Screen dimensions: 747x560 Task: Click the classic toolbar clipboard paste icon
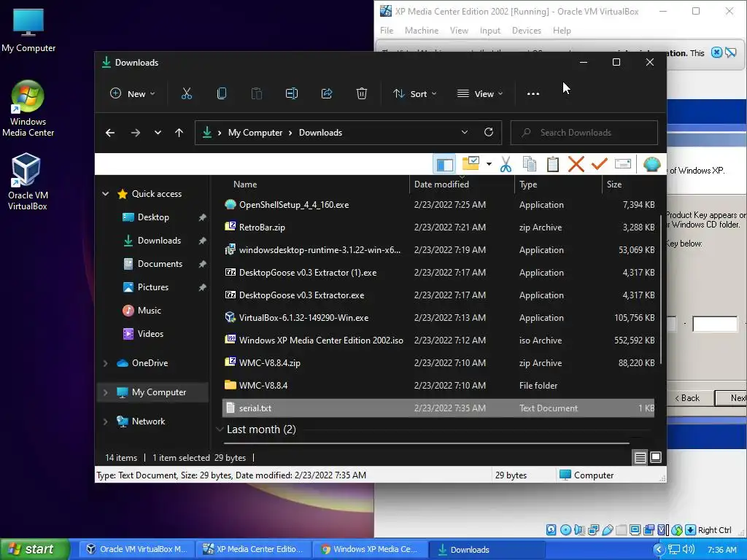[x=553, y=164]
